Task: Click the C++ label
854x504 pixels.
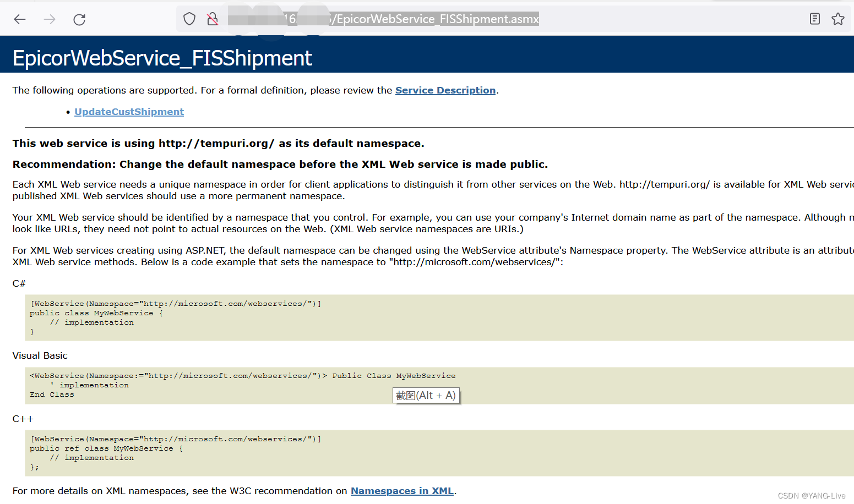Action: 23,419
